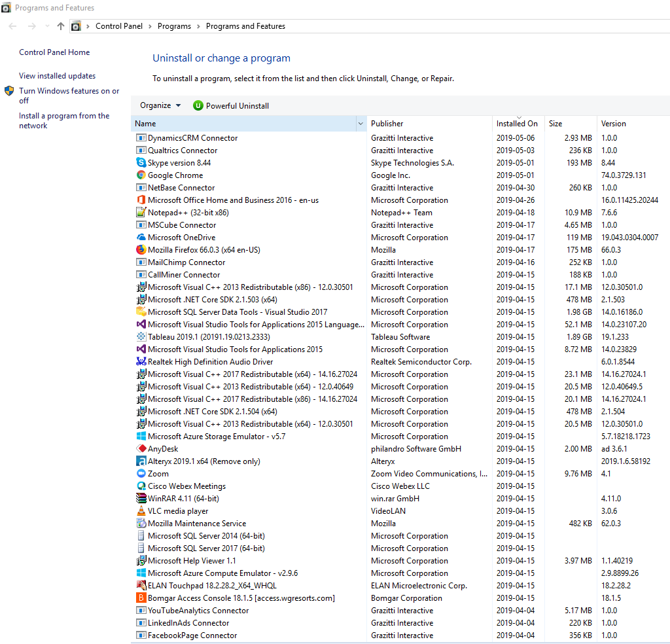This screenshot has width=670, height=644.
Task: Click Programs and Features breadcrumb segment
Action: [246, 26]
